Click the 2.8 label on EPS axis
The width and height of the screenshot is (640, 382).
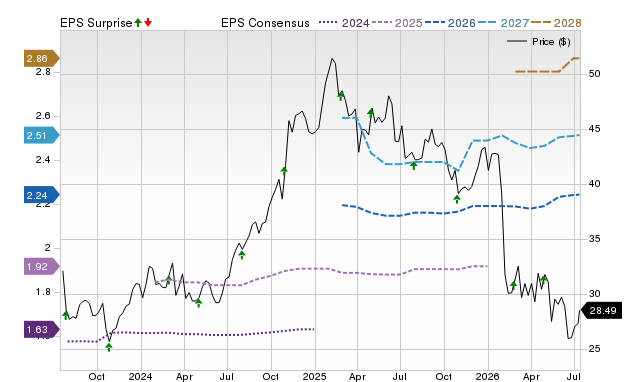(x=43, y=72)
